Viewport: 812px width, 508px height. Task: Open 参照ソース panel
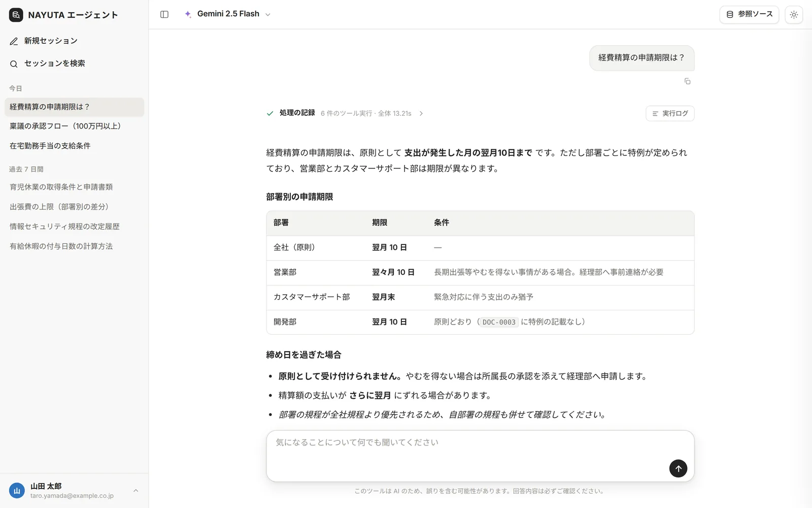tap(749, 14)
